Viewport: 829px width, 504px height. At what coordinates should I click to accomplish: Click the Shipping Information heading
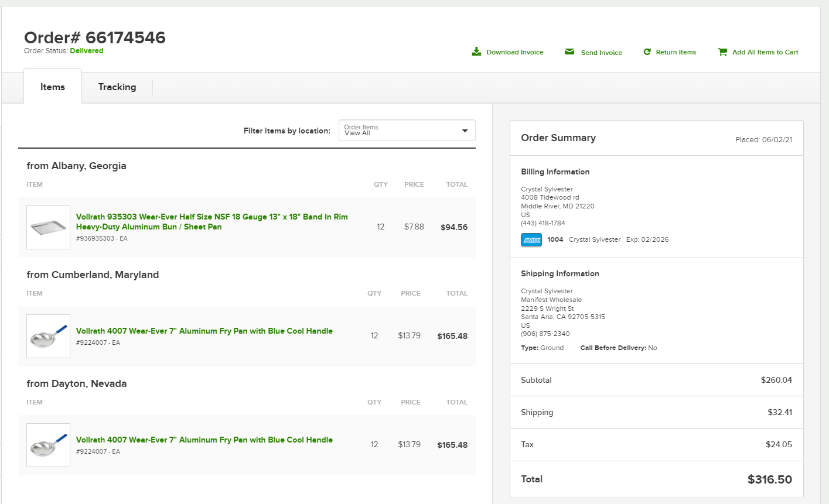tap(560, 273)
